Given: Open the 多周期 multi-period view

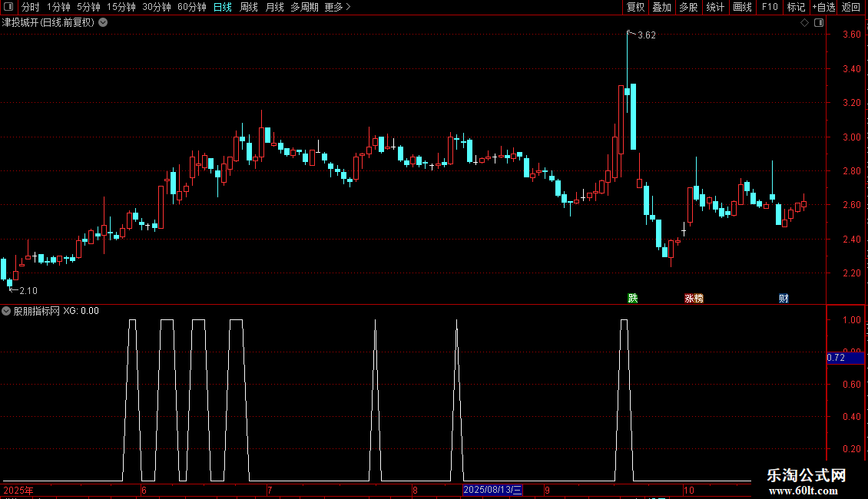Looking at the screenshot, I should pyautogui.click(x=304, y=7).
